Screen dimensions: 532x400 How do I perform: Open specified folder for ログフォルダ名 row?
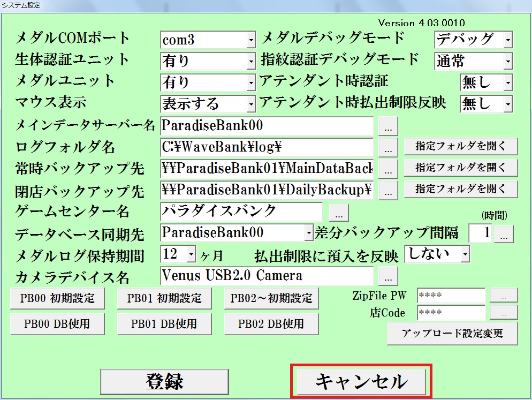click(x=461, y=146)
